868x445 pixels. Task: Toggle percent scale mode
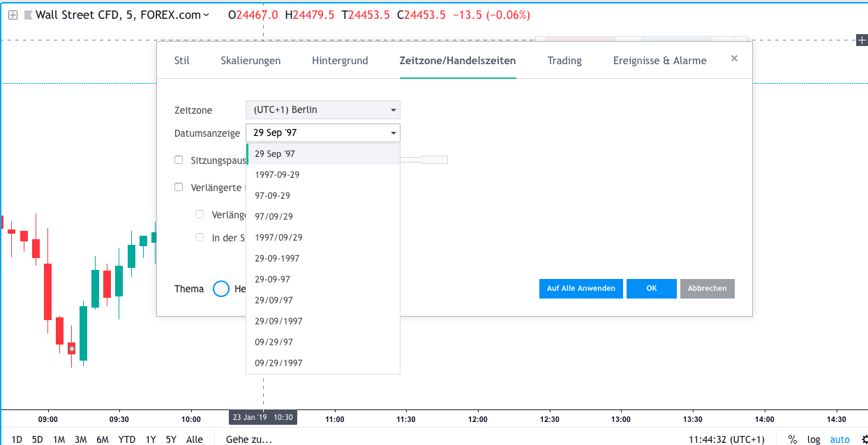(x=793, y=439)
